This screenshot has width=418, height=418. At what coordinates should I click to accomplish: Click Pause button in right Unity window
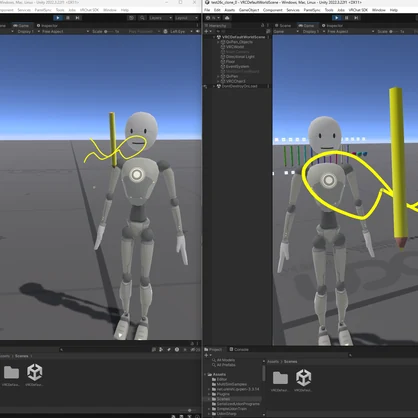pos(346,18)
